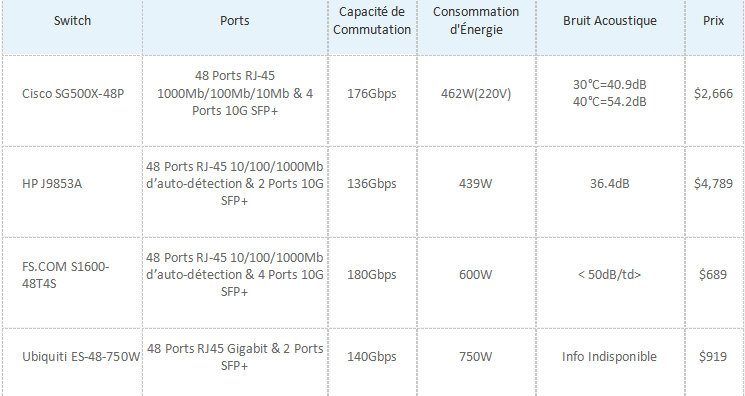Click the Bruit Acoustique header

click(610, 20)
